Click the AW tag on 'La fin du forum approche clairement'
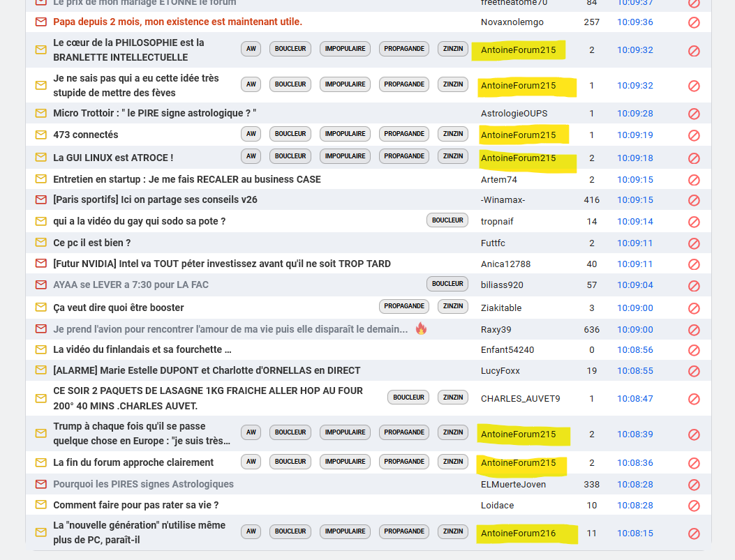The height and width of the screenshot is (560, 735). [x=251, y=462]
